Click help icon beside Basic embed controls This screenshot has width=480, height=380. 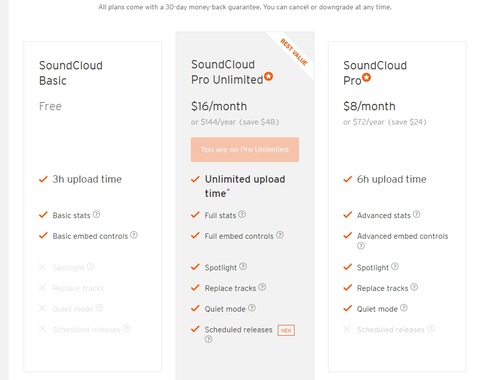coord(134,235)
